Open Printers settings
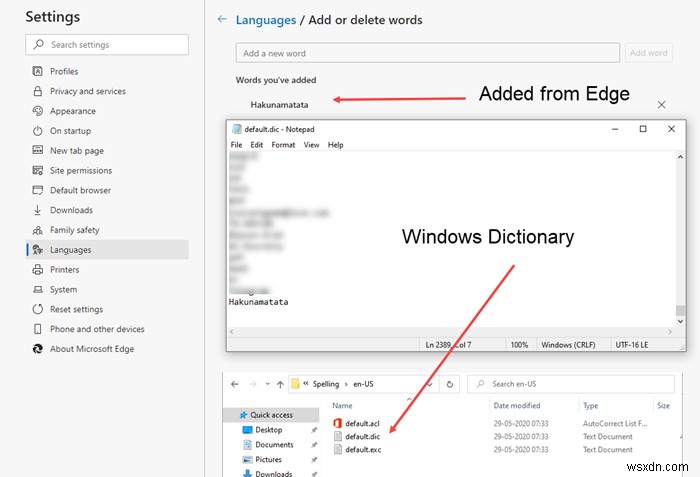 64,270
